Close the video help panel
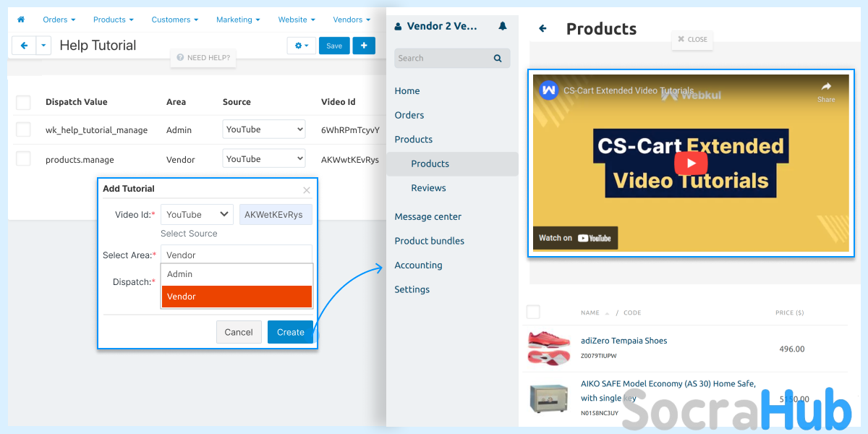Image resolution: width=868 pixels, height=434 pixels. 692,40
